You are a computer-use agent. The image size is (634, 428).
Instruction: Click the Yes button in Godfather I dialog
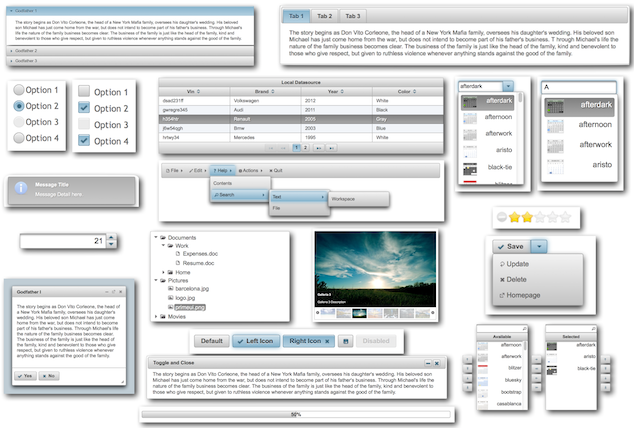pos(25,376)
